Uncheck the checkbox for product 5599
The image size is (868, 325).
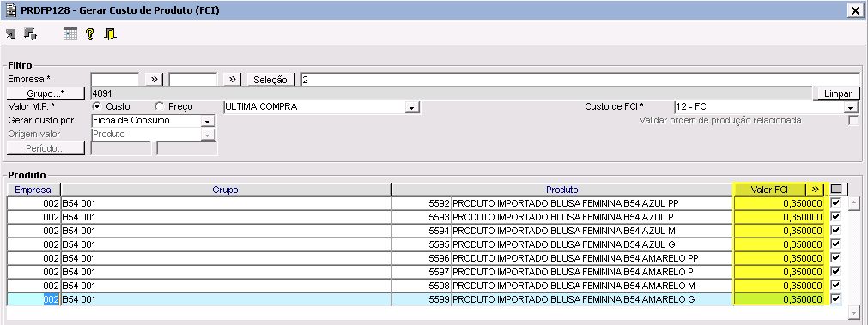(x=836, y=299)
